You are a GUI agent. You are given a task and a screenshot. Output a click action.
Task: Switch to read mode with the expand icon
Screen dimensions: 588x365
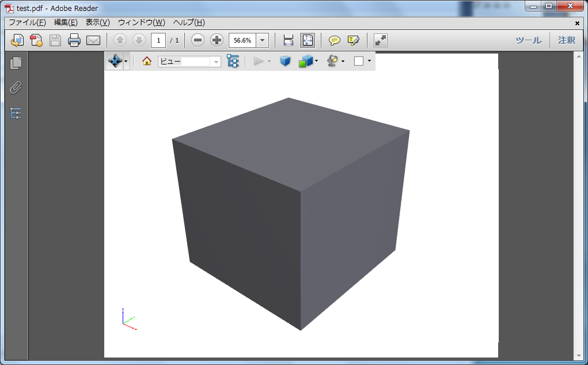[x=381, y=40]
